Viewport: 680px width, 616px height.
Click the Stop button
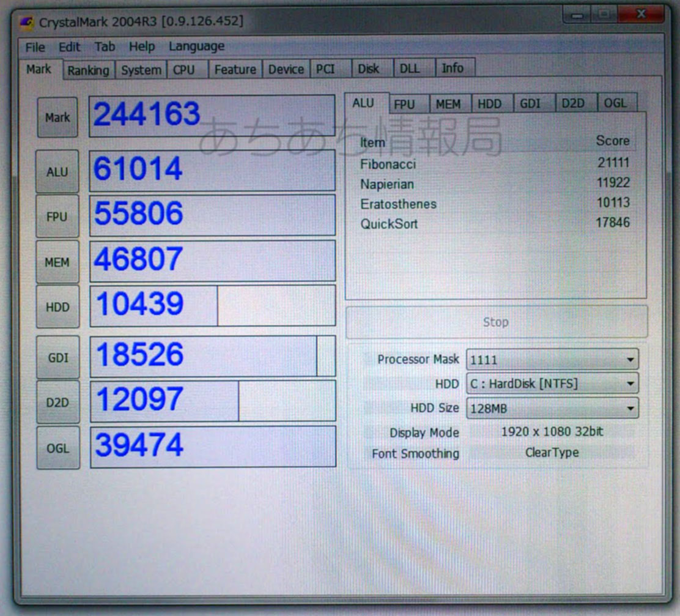click(x=496, y=322)
